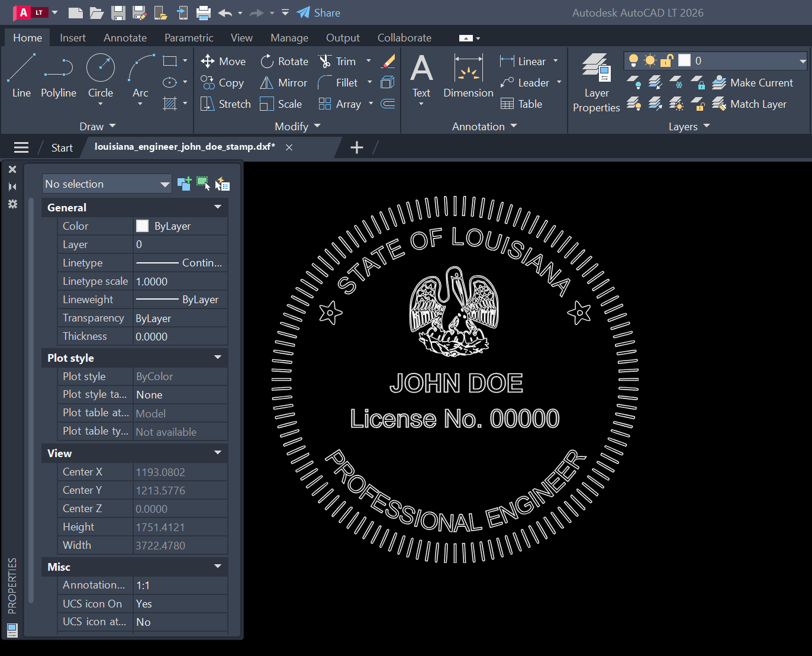
Task: Select the Array tool
Action: (x=340, y=104)
